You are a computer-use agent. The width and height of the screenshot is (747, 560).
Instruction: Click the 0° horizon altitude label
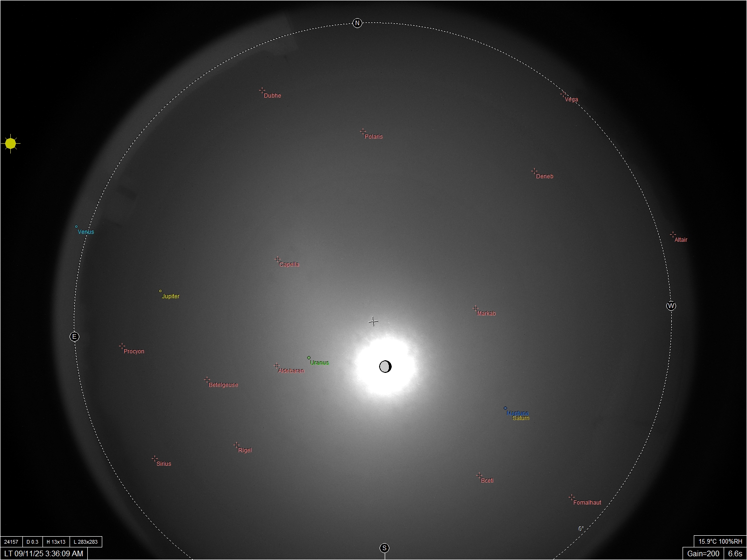[x=581, y=529]
